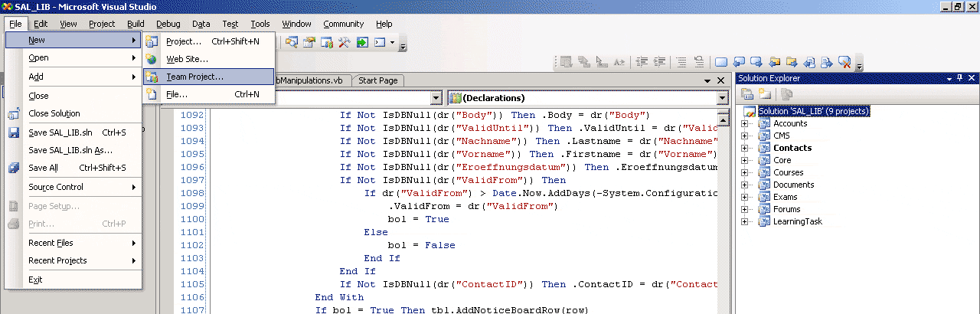The width and height of the screenshot is (980, 314).
Task: Comment out the selected lines icon
Action: (681, 62)
